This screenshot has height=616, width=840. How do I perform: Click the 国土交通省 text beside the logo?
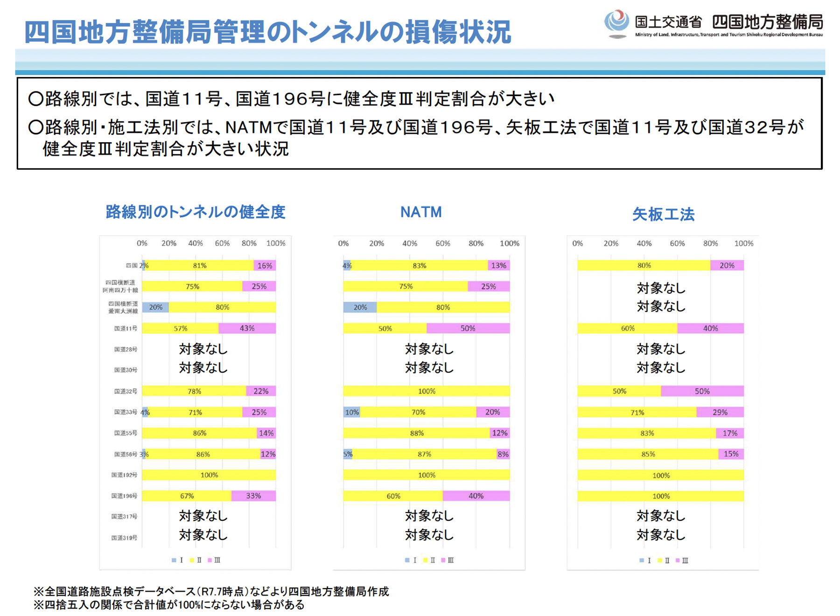(668, 22)
